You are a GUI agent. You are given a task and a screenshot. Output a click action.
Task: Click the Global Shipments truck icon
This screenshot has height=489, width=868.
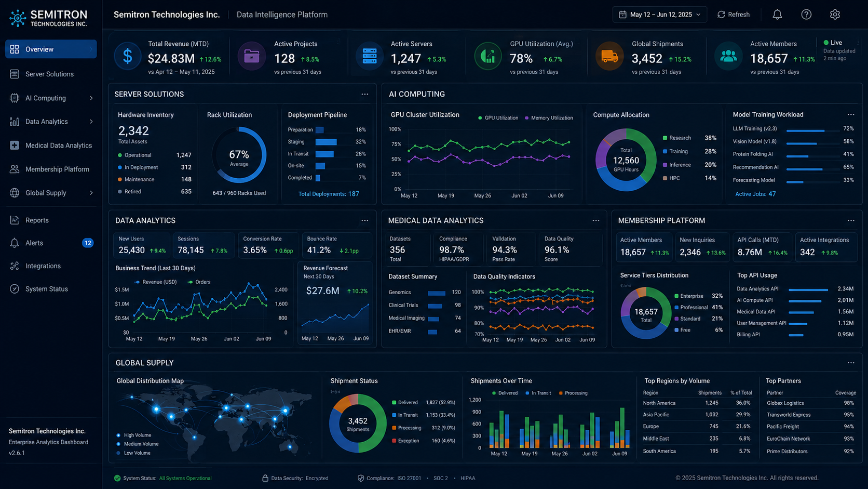click(609, 56)
